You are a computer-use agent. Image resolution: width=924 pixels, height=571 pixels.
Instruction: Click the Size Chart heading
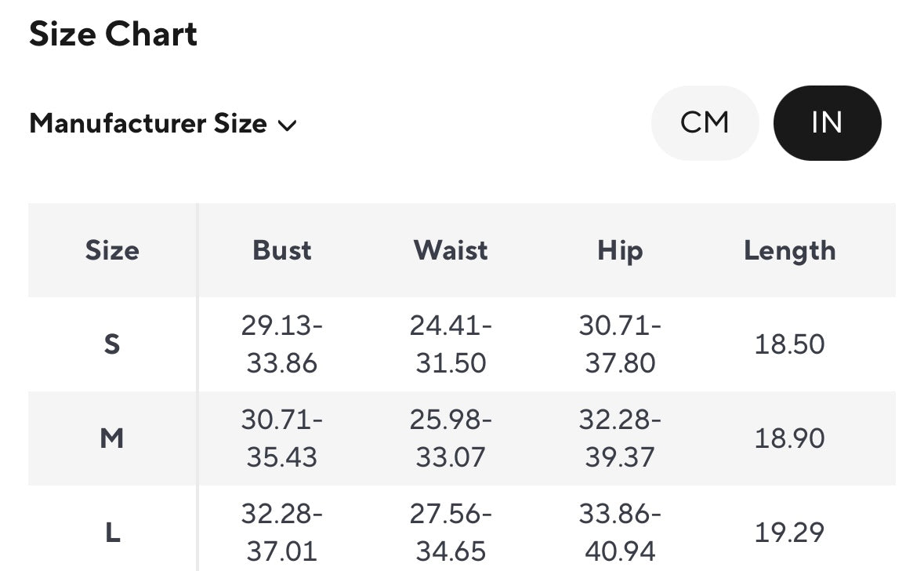tap(113, 35)
